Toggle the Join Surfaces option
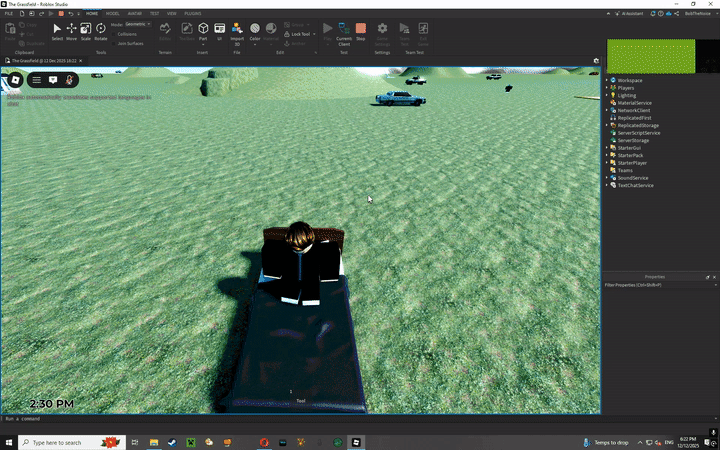The image size is (720, 450). point(130,44)
